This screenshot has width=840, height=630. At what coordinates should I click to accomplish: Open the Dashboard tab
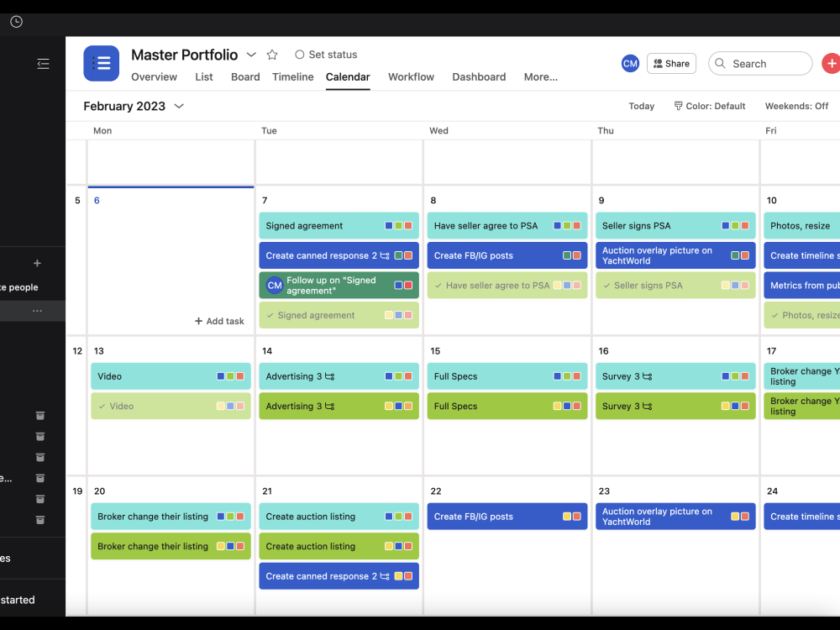tap(479, 76)
